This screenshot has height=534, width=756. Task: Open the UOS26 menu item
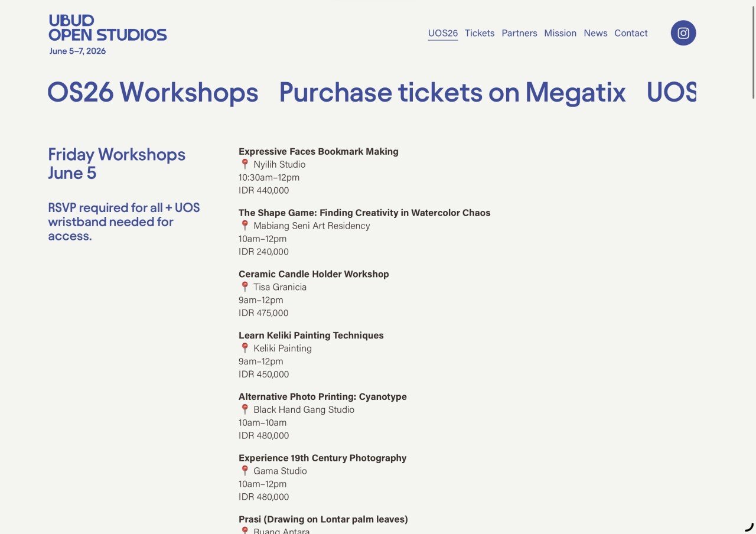pyautogui.click(x=443, y=33)
